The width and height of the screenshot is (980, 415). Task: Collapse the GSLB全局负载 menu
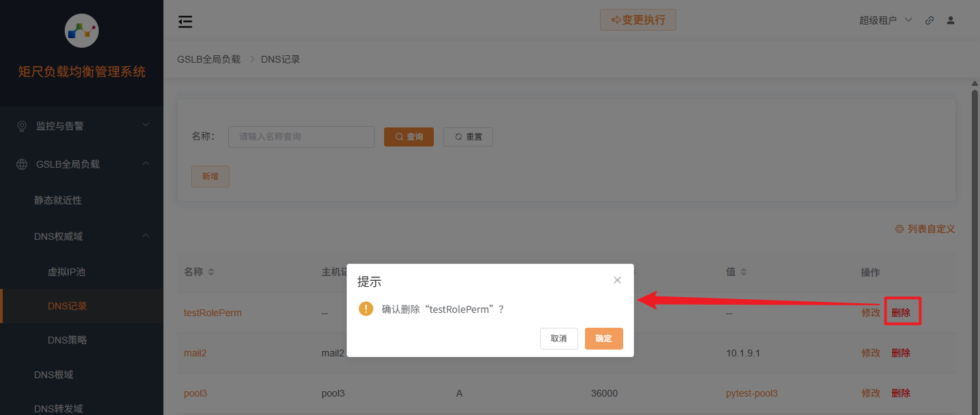pos(82,164)
